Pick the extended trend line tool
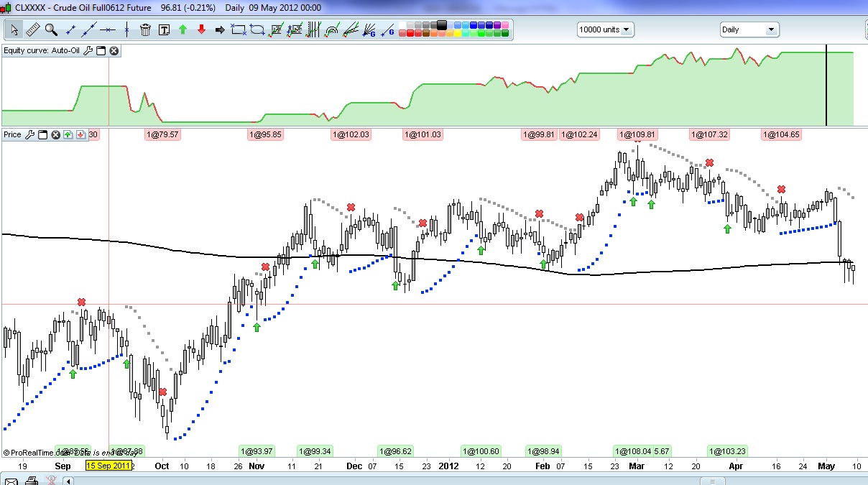The width and height of the screenshot is (868, 485). point(88,29)
